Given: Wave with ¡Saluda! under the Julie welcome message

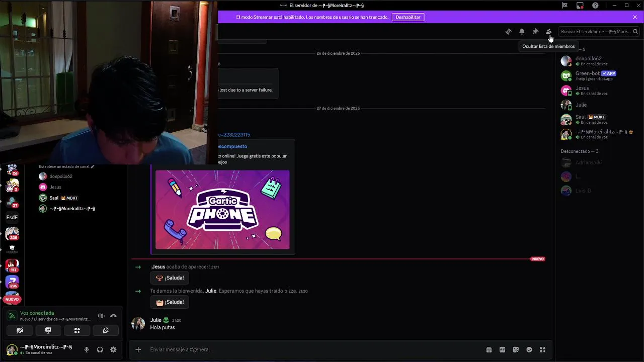Looking at the screenshot, I should 170,302.
